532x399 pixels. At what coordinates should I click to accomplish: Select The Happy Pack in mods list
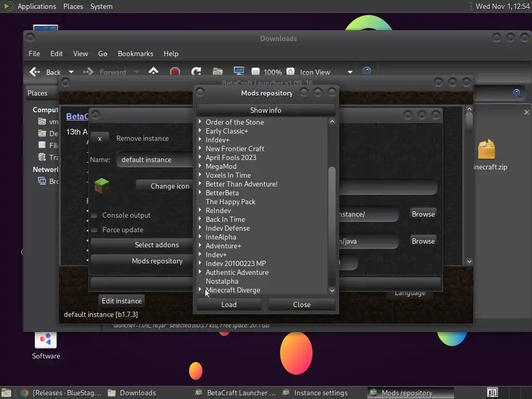pyautogui.click(x=230, y=202)
